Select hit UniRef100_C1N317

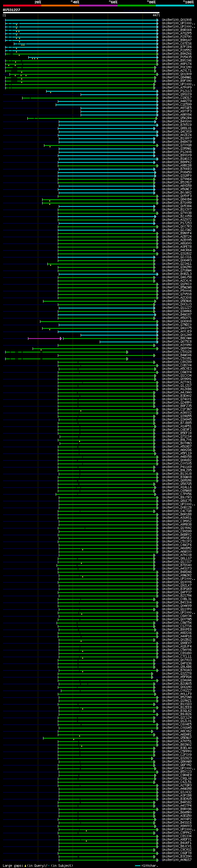click(176, 98)
